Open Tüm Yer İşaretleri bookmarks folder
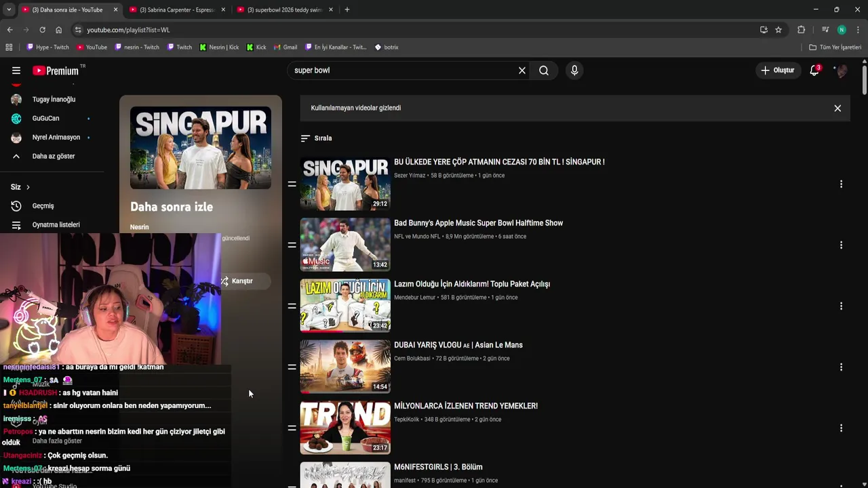The height and width of the screenshot is (488, 868). [835, 47]
